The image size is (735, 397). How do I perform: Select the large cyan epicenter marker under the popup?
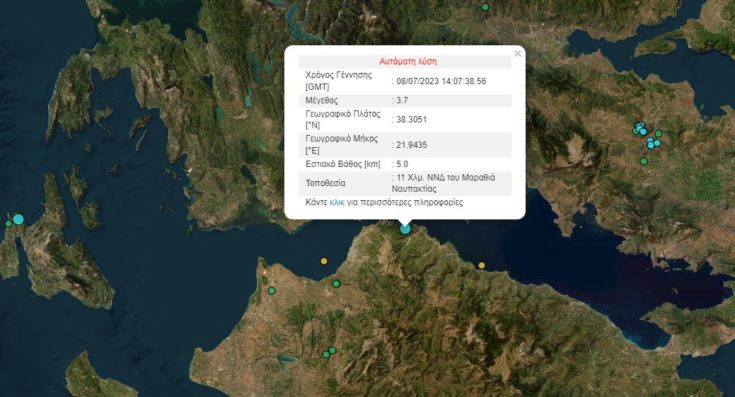405,229
